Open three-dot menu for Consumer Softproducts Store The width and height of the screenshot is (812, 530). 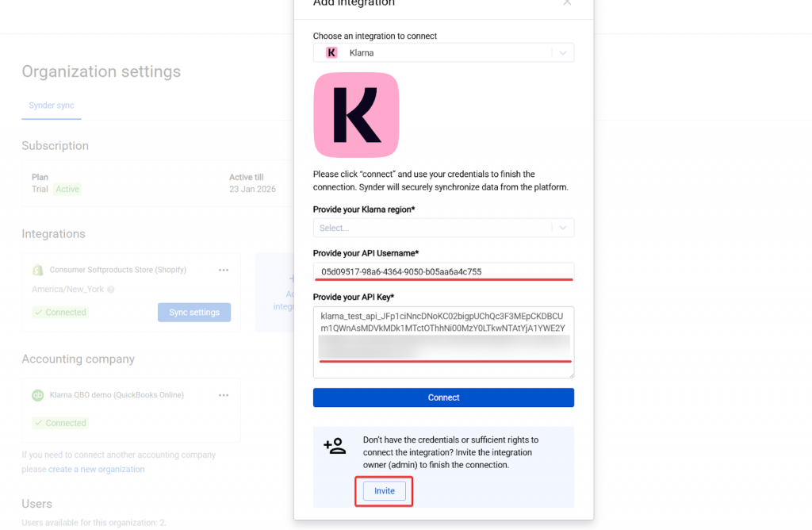224,270
